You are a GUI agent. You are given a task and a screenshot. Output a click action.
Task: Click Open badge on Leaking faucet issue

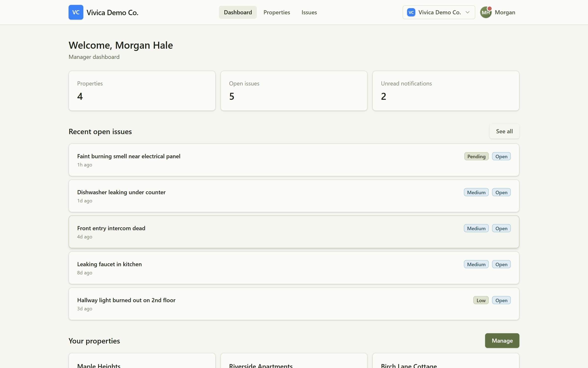coord(501,264)
